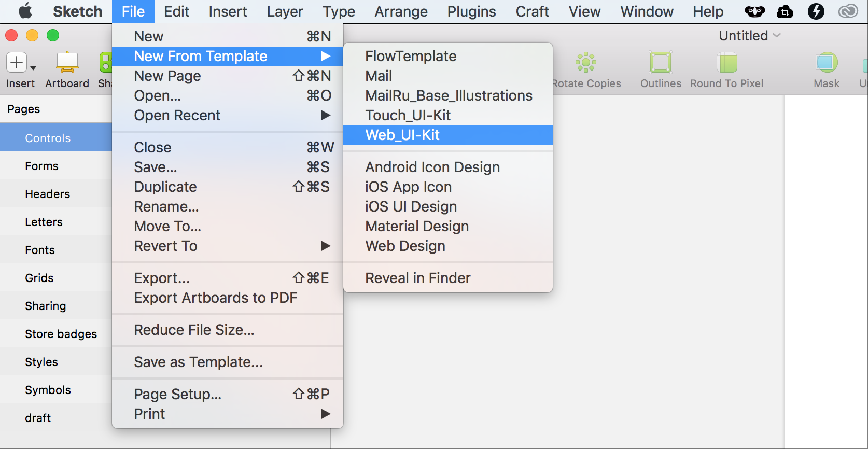Click the Outlines toolbar icon

pyautogui.click(x=661, y=63)
